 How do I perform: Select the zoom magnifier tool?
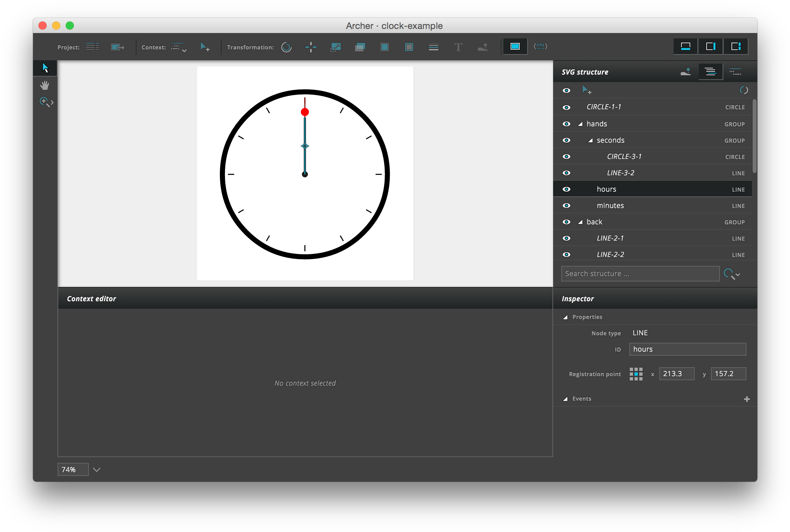click(x=46, y=102)
